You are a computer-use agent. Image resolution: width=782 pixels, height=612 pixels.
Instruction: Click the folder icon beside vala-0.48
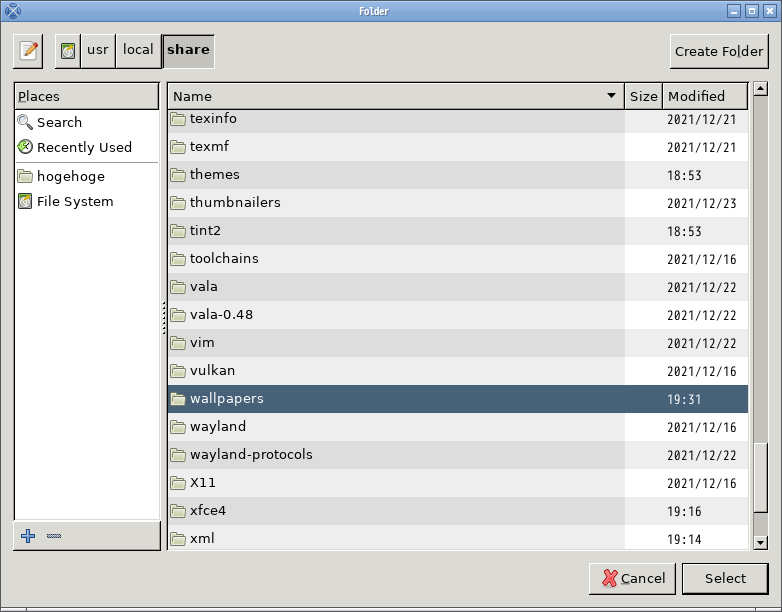pos(178,315)
